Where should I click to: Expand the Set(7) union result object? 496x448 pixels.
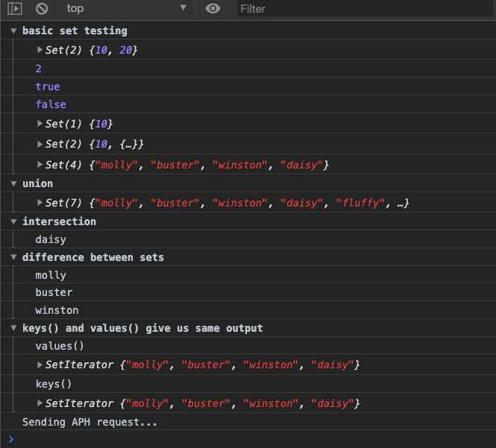pos(40,202)
